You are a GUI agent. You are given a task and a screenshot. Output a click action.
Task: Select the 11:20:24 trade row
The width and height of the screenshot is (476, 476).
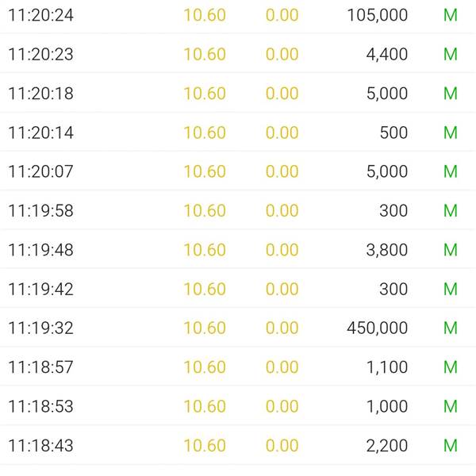pyautogui.click(x=238, y=15)
